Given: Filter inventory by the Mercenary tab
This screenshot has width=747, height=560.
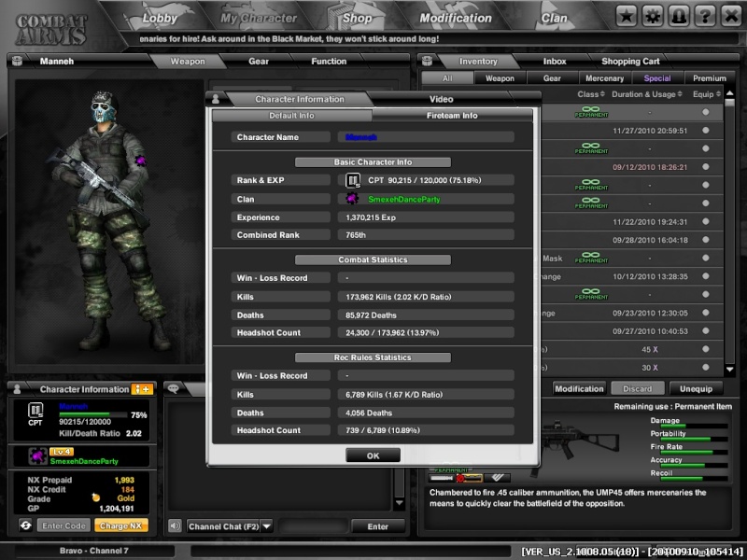Looking at the screenshot, I should 604,78.
